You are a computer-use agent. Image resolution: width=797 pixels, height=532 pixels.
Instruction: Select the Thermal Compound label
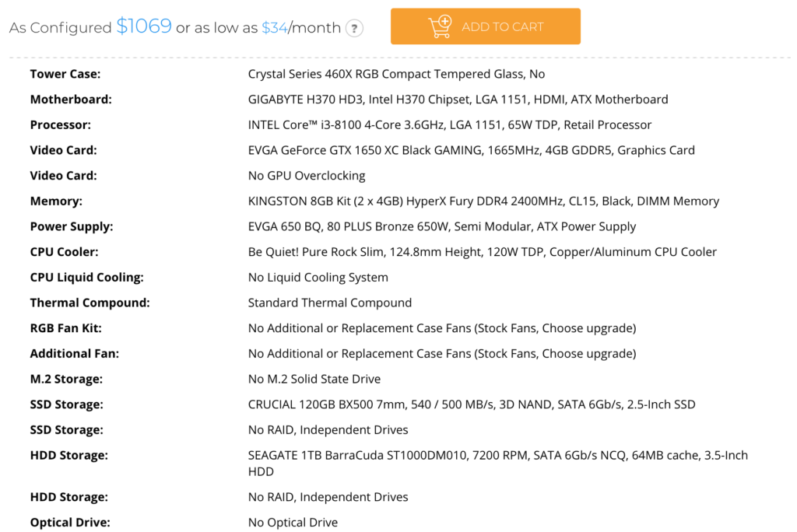[90, 303]
